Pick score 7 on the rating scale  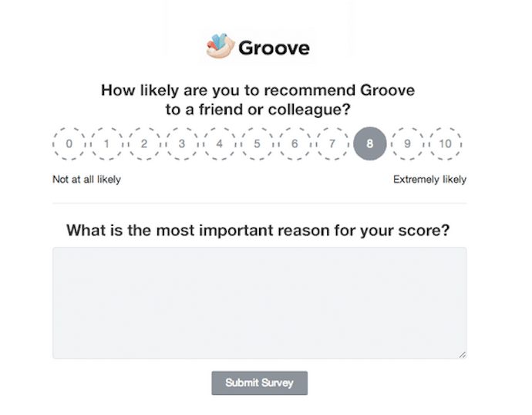click(x=332, y=144)
